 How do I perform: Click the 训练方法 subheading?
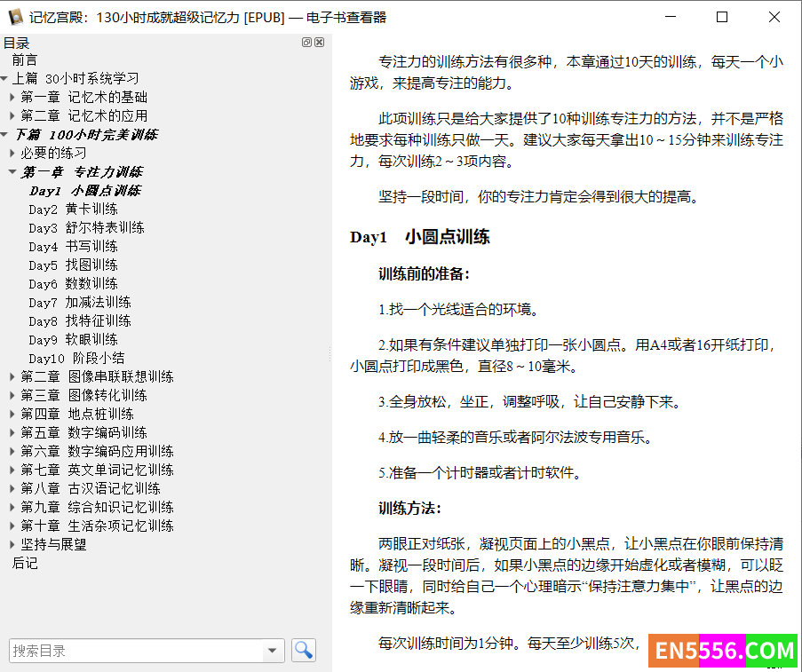click(409, 509)
